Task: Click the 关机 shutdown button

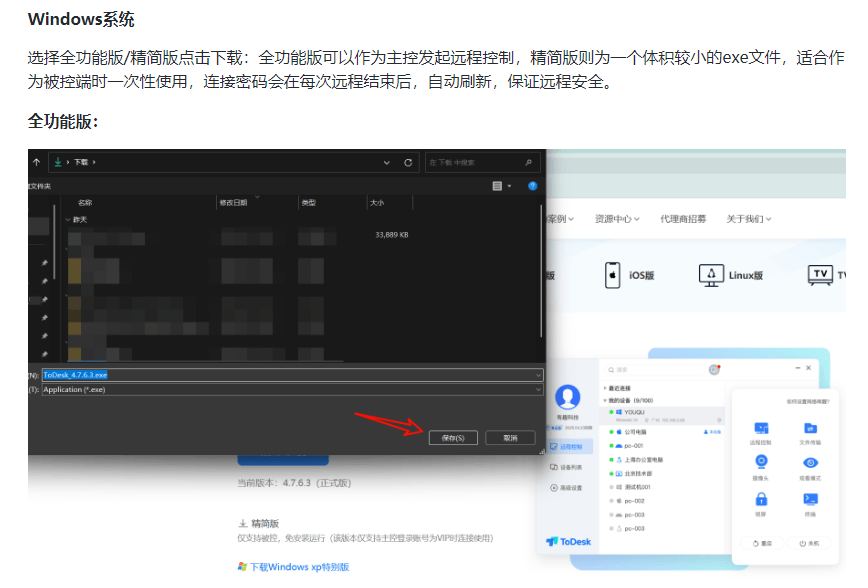Action: [809, 543]
